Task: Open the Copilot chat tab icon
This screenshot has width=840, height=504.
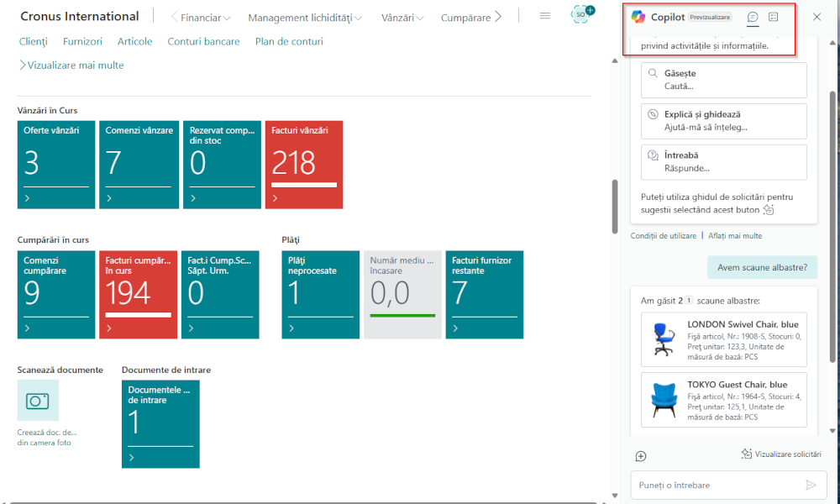Action: coord(753,17)
